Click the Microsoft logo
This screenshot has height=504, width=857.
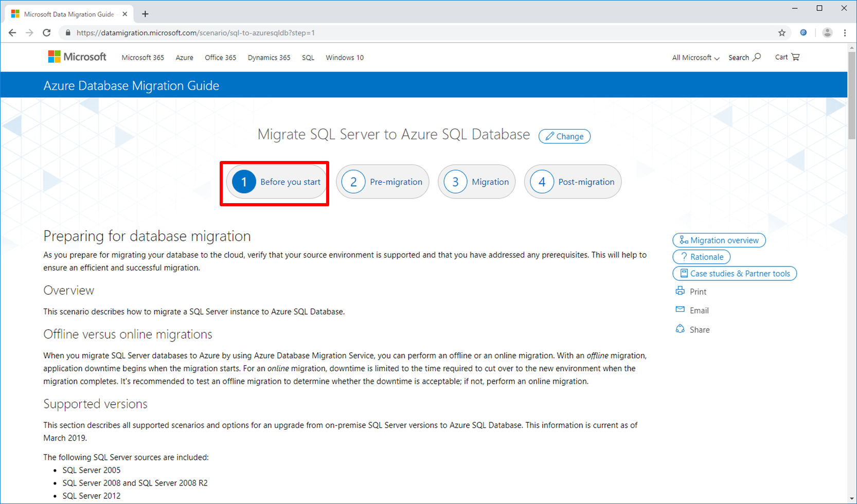point(77,57)
